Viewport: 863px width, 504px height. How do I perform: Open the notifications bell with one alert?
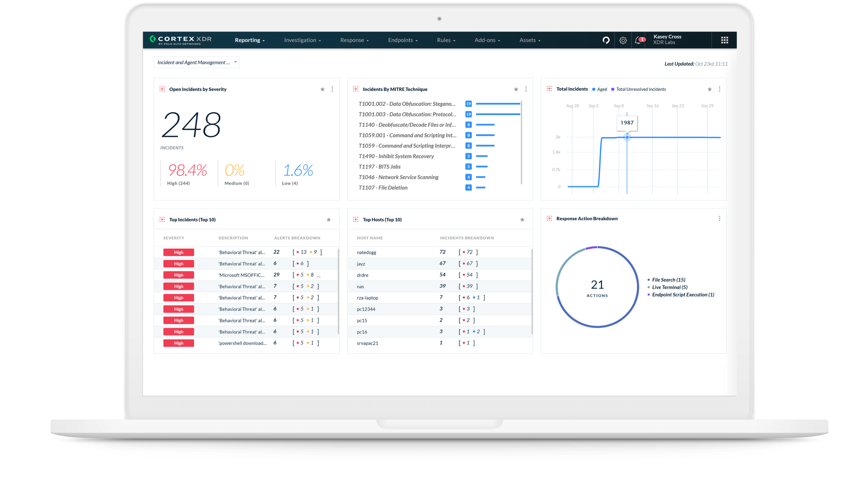638,40
